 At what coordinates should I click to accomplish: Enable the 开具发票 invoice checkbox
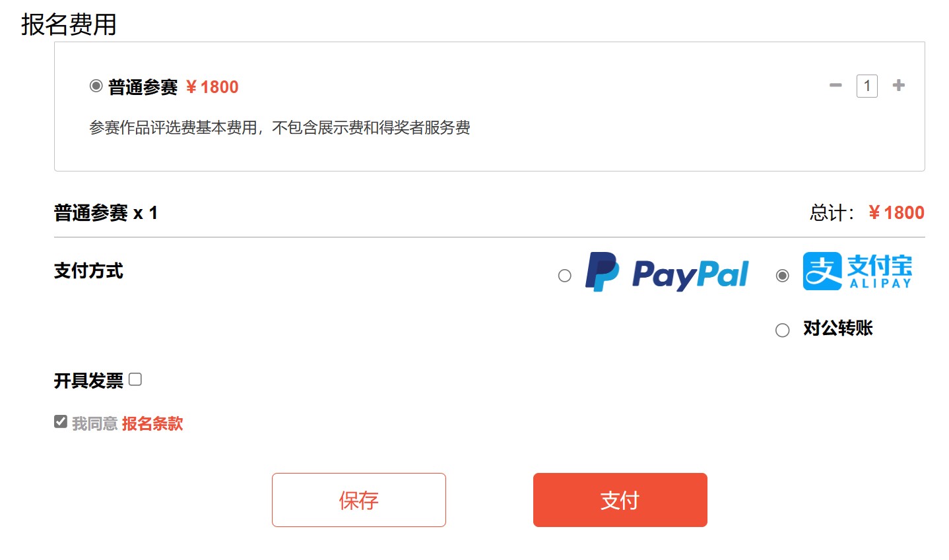[x=135, y=379]
